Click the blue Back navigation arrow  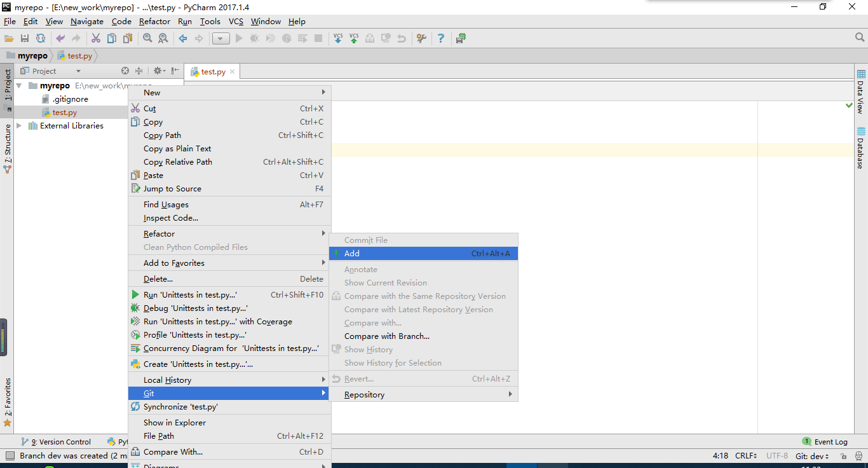click(183, 39)
